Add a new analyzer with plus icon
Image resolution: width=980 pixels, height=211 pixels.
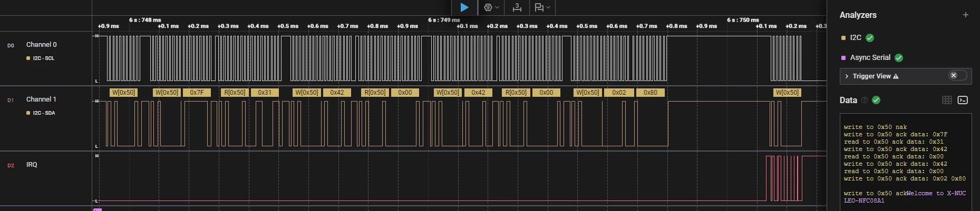tap(966, 15)
